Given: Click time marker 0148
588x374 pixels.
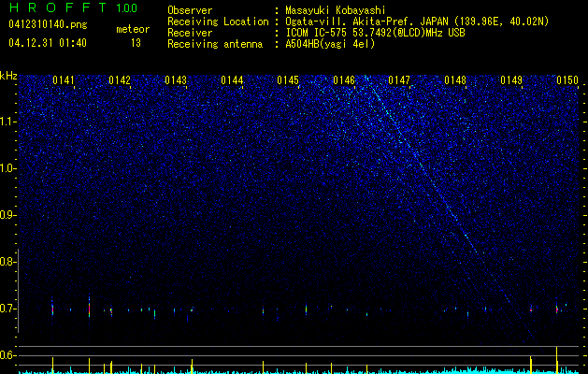Looking at the screenshot, I should [455, 80].
